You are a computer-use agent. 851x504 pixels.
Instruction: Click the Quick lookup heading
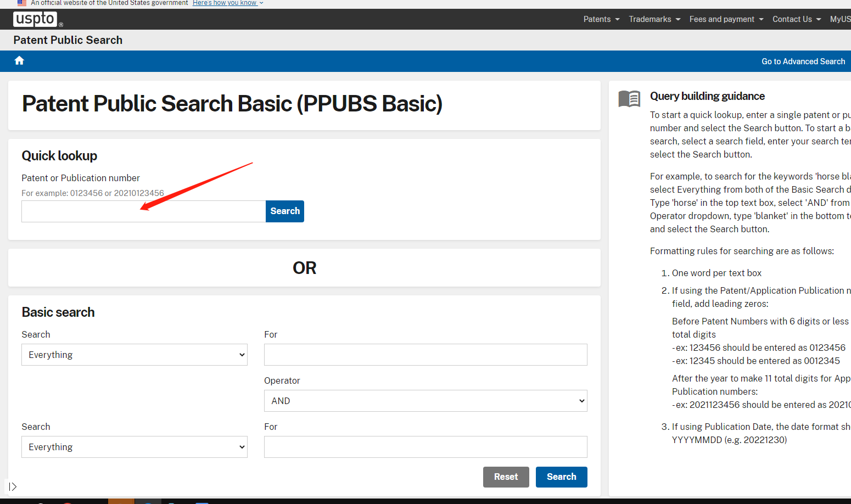(x=59, y=156)
